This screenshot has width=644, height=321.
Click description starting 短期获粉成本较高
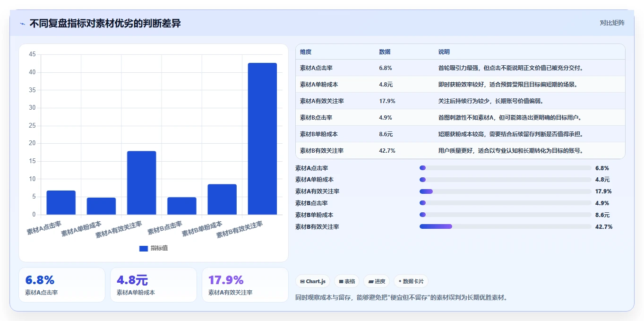coord(511,134)
